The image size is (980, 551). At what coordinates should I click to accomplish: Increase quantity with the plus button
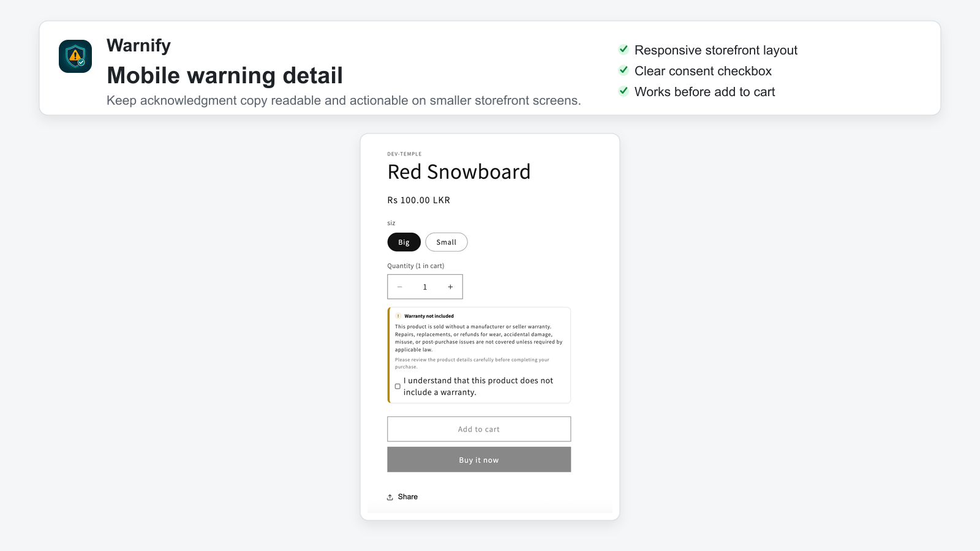click(450, 287)
